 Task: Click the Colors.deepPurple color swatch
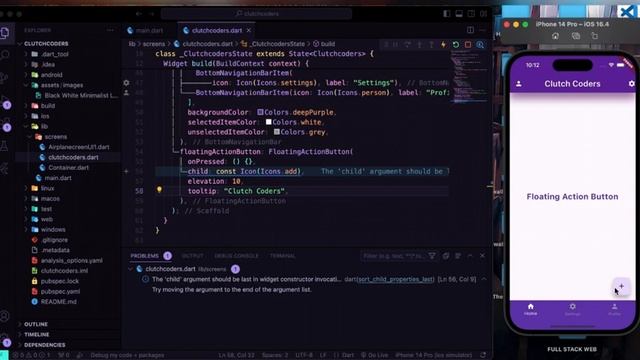[260, 112]
